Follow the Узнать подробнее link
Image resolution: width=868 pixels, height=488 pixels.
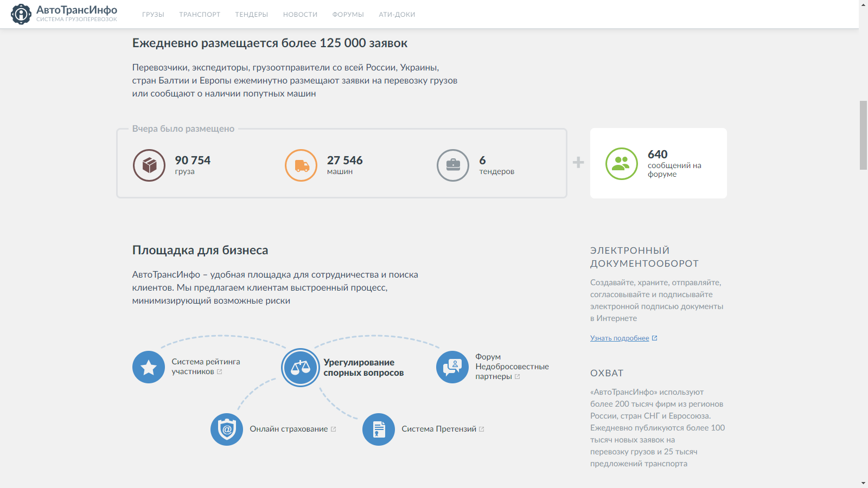pyautogui.click(x=620, y=338)
